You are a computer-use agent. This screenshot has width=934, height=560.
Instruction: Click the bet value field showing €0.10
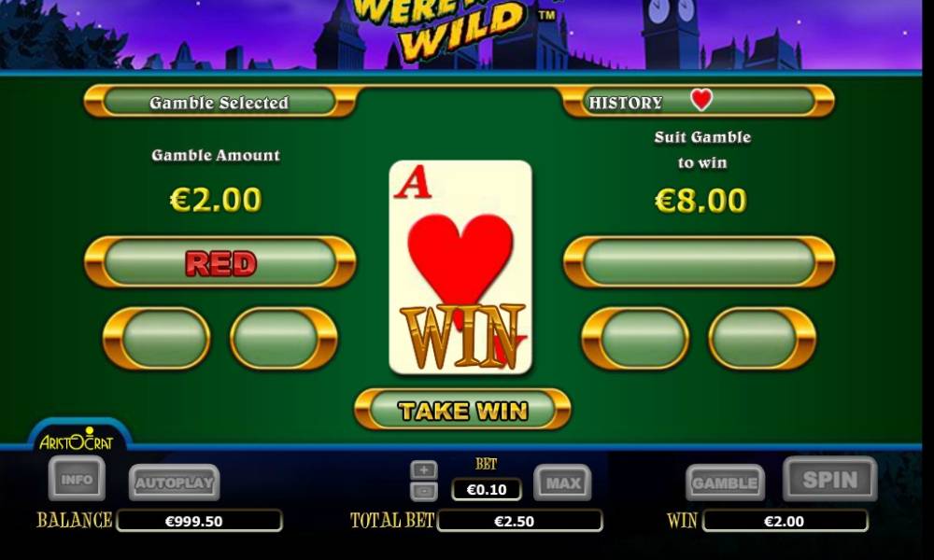point(487,490)
